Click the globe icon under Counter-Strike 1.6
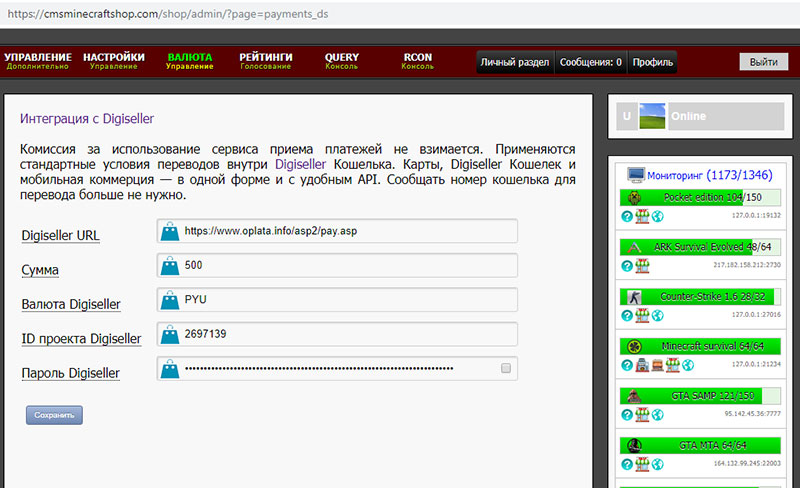 (x=657, y=316)
